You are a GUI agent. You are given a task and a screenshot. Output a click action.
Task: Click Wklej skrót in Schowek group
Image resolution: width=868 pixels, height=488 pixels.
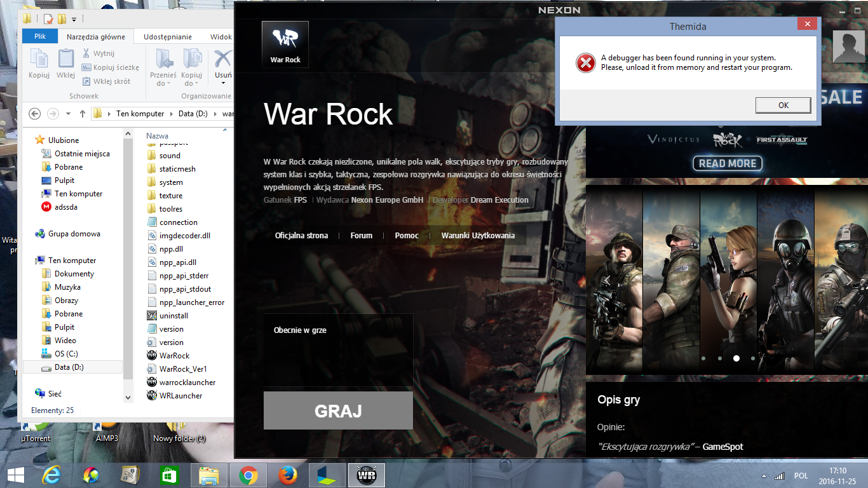106,81
